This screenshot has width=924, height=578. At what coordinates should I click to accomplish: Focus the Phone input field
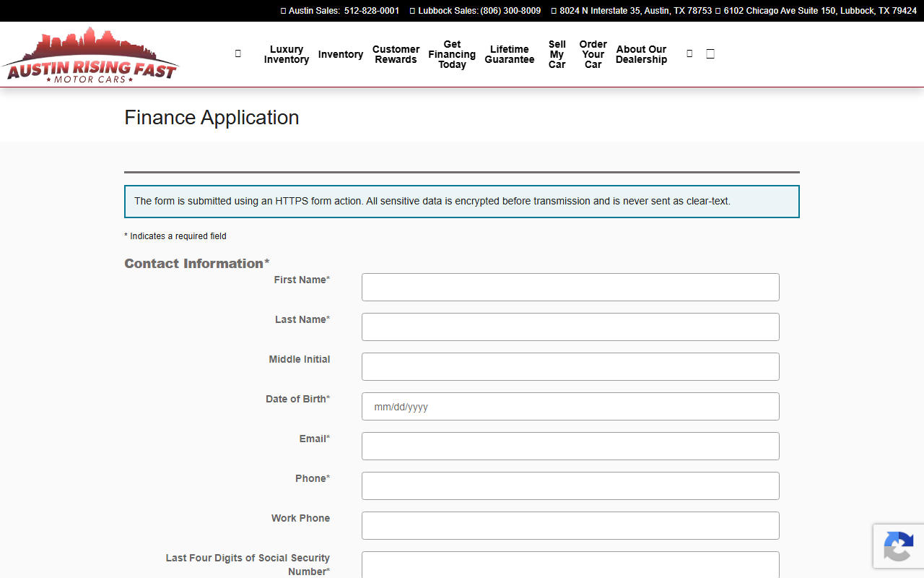click(570, 486)
